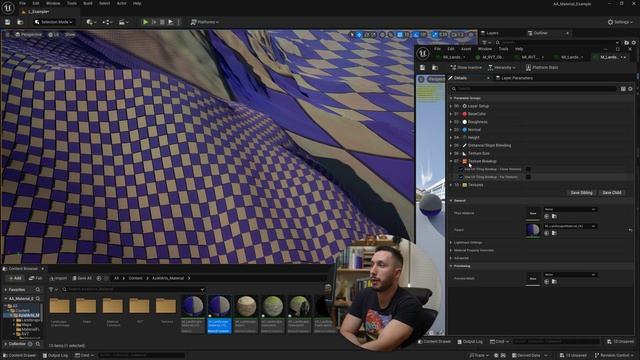Screen dimensions: 640x360
Task: Click the Add button in Content Browser
Action: click(14, 278)
